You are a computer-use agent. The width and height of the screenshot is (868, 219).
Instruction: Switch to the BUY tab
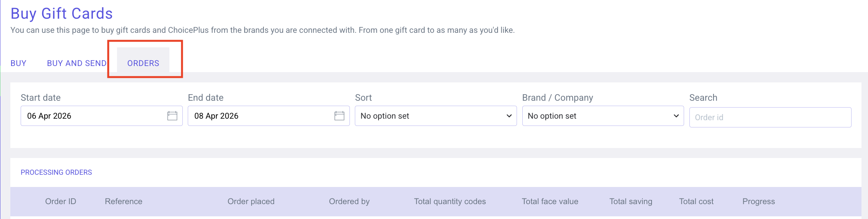[18, 63]
